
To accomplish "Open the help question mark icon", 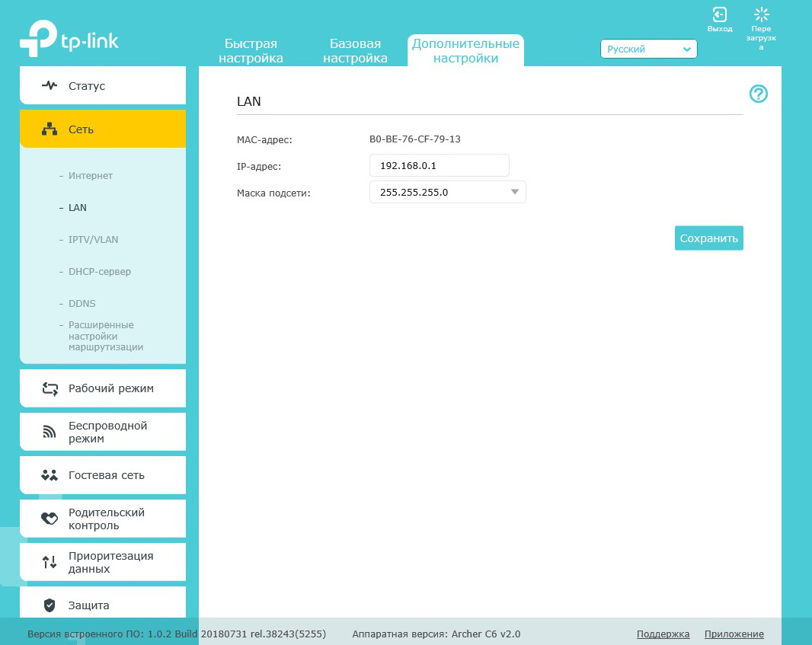I will pos(759,94).
